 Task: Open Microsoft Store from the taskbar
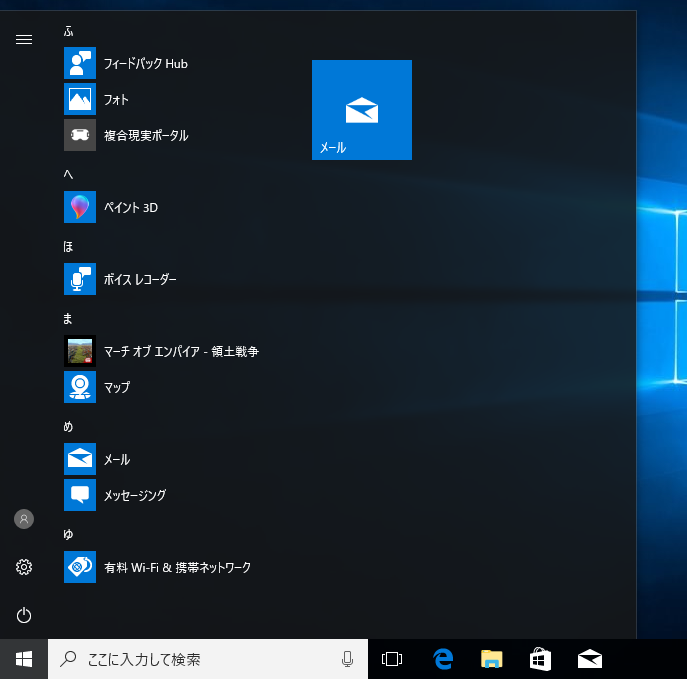point(540,659)
